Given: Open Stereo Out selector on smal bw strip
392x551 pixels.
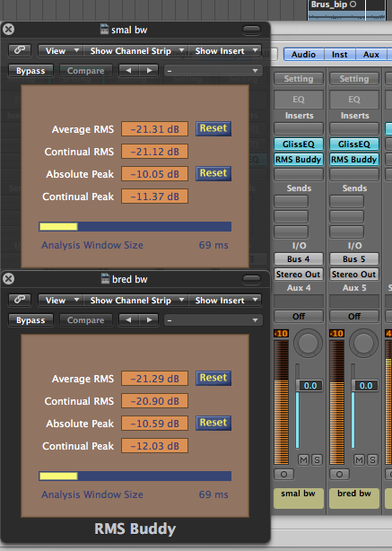Looking at the screenshot, I should (x=299, y=275).
